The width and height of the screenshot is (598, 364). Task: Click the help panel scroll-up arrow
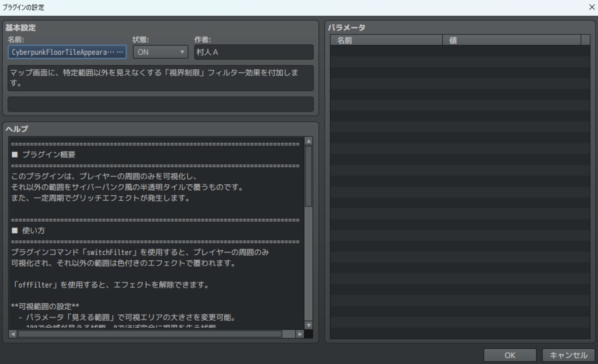point(309,139)
